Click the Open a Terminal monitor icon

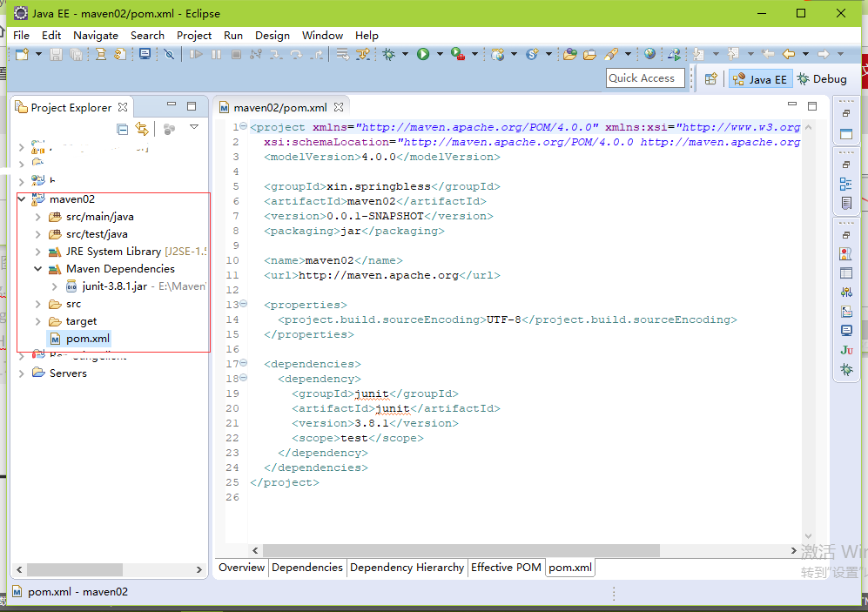tap(145, 54)
